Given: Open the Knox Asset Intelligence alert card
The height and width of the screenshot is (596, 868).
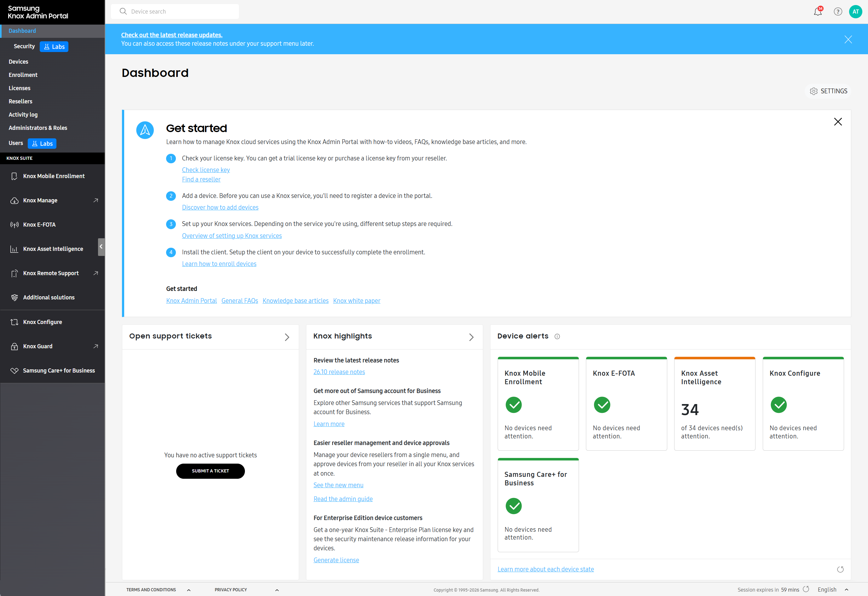Looking at the screenshot, I should pos(715,404).
